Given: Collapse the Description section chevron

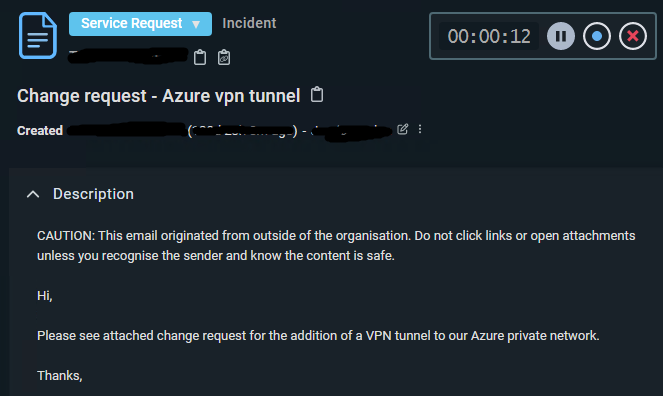Looking at the screenshot, I should click(x=33, y=194).
